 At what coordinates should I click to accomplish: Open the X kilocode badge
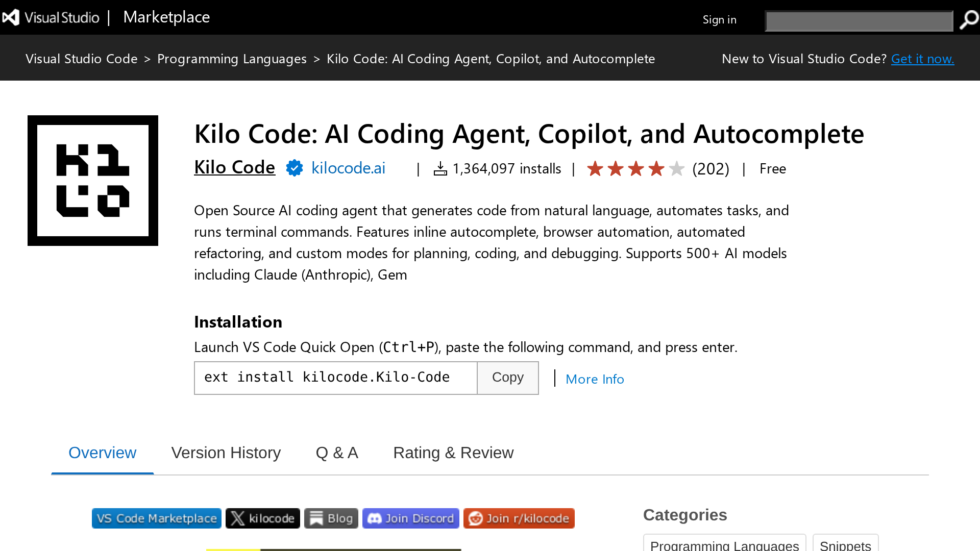coord(263,518)
